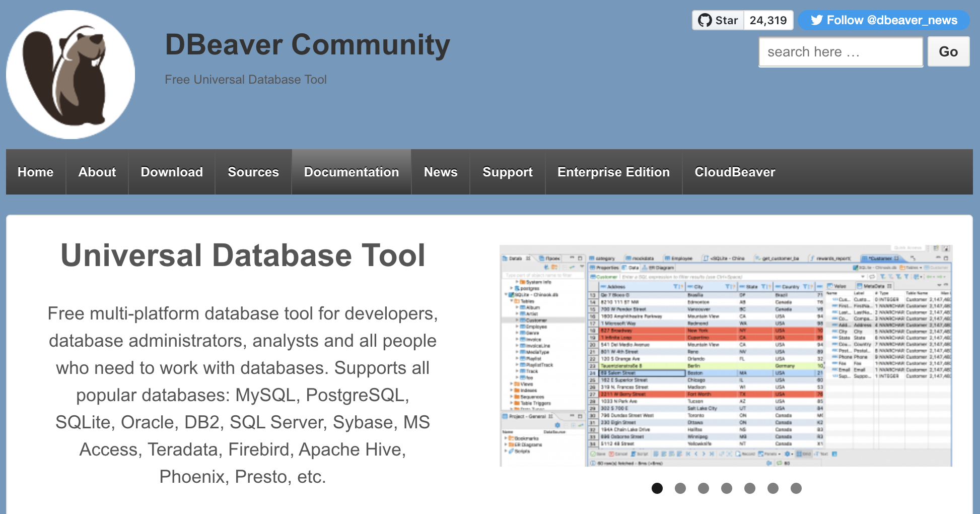980x514 pixels.
Task: Click the Go search button
Action: 949,51
